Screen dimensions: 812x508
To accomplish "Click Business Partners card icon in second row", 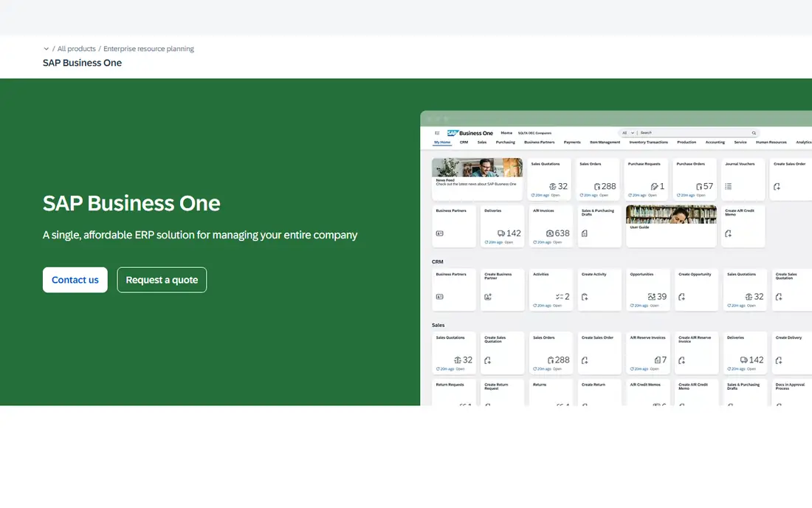I will (x=440, y=233).
